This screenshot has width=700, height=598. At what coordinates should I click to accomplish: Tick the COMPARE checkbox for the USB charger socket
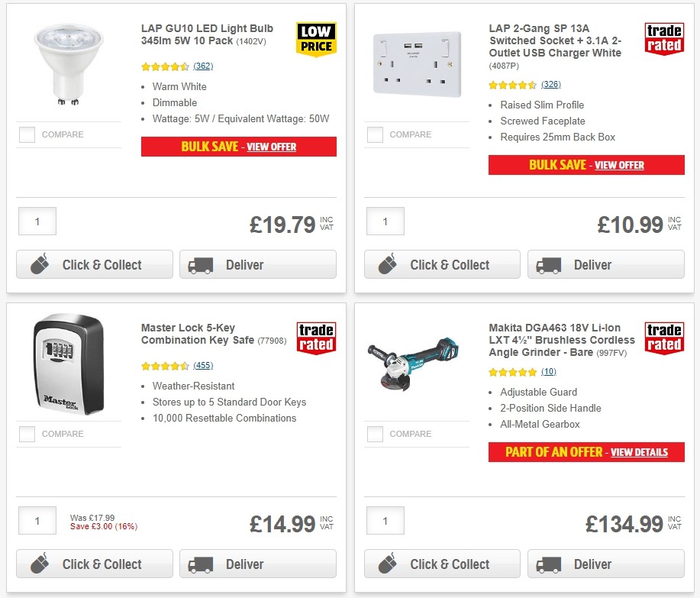[375, 134]
